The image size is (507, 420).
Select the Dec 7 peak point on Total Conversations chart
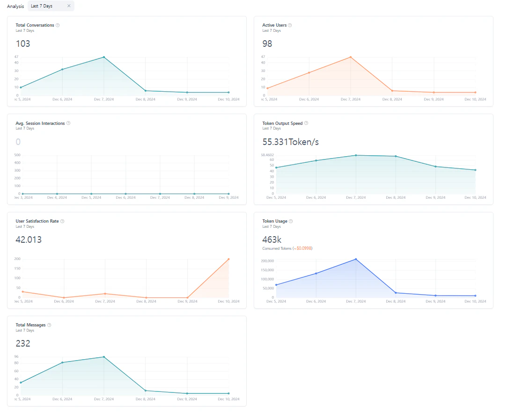coord(104,57)
